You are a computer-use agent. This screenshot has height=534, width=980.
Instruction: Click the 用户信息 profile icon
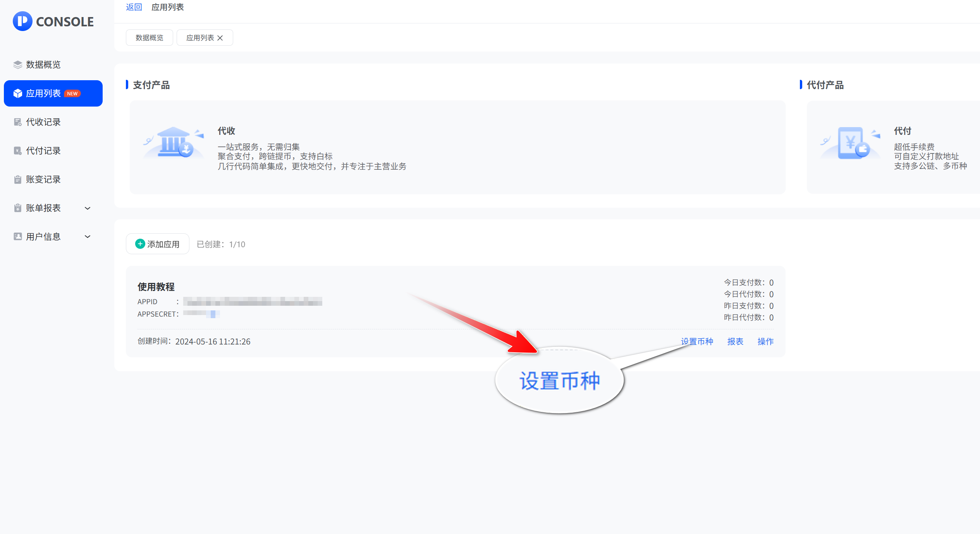click(17, 236)
